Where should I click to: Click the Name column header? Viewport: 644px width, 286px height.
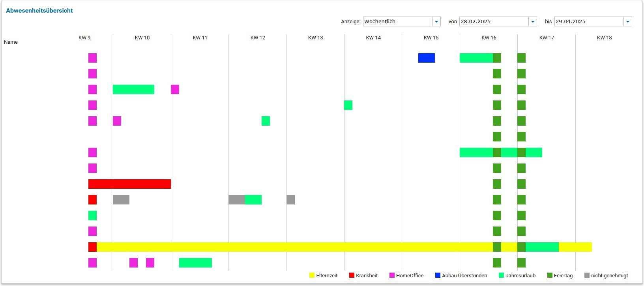[11, 42]
